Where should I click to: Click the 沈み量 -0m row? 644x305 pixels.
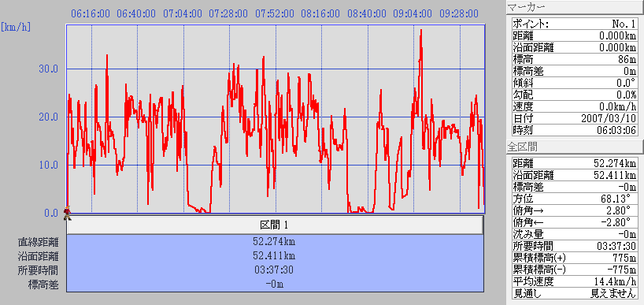[575, 234]
